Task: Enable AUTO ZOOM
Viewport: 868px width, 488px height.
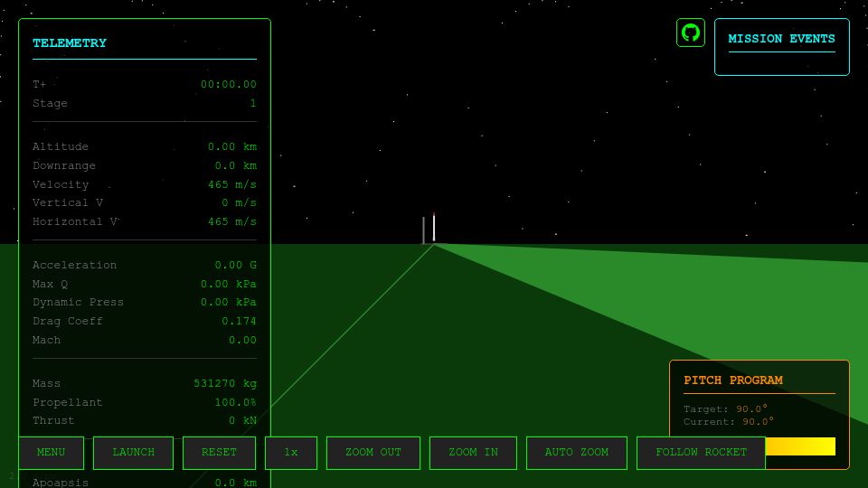Action: point(577,453)
